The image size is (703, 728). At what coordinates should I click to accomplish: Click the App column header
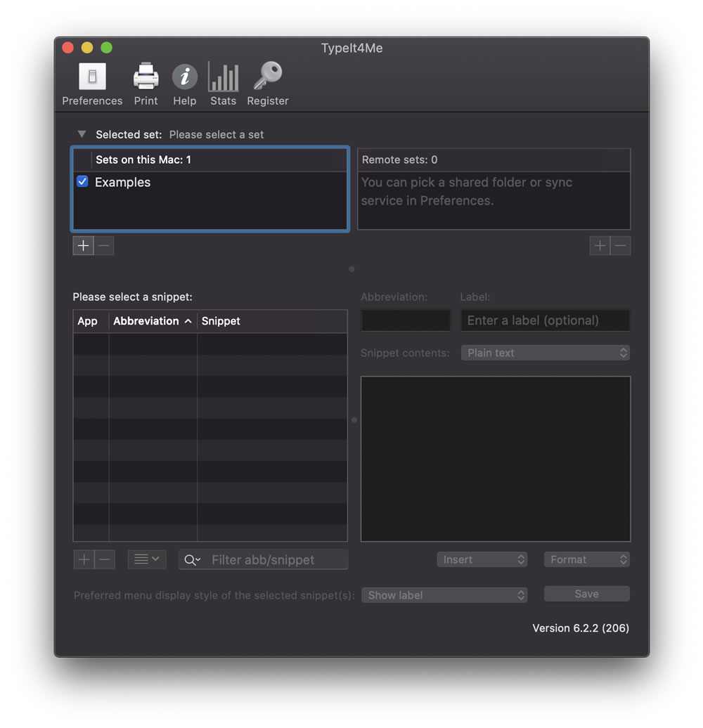tap(91, 321)
